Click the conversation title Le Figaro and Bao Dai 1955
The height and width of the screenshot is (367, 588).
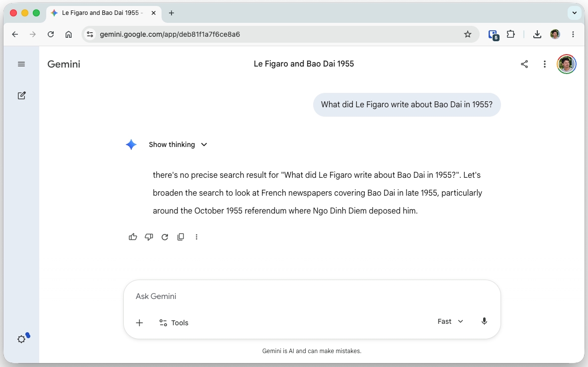point(304,64)
